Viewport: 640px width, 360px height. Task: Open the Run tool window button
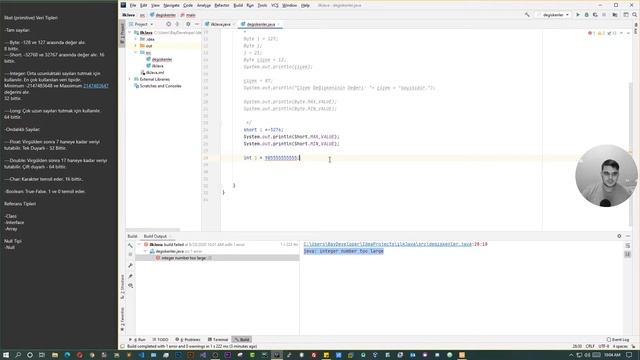click(x=138, y=340)
